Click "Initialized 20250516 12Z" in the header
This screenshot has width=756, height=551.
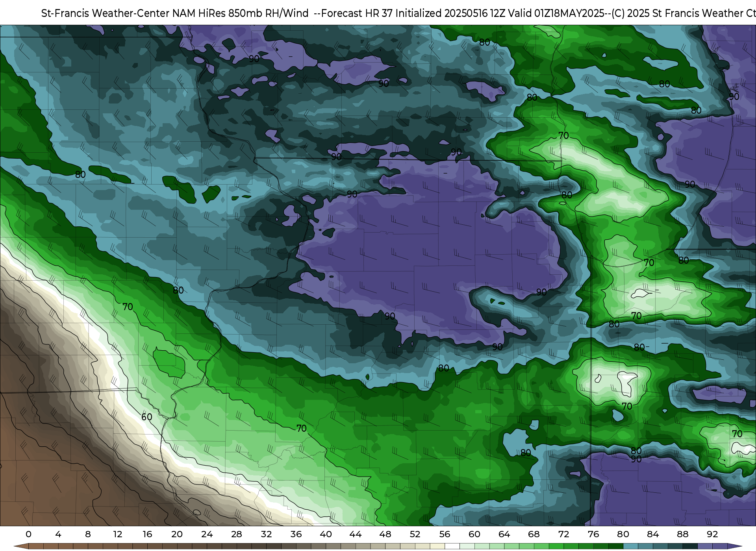click(450, 13)
